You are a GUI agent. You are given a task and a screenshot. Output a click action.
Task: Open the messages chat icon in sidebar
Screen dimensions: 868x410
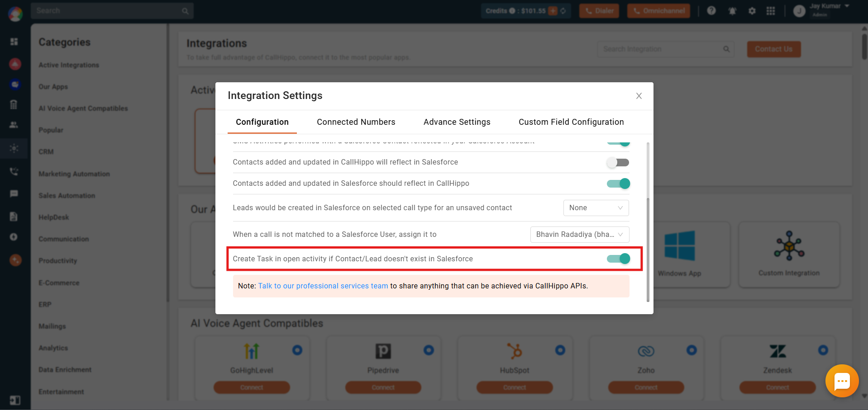14,193
